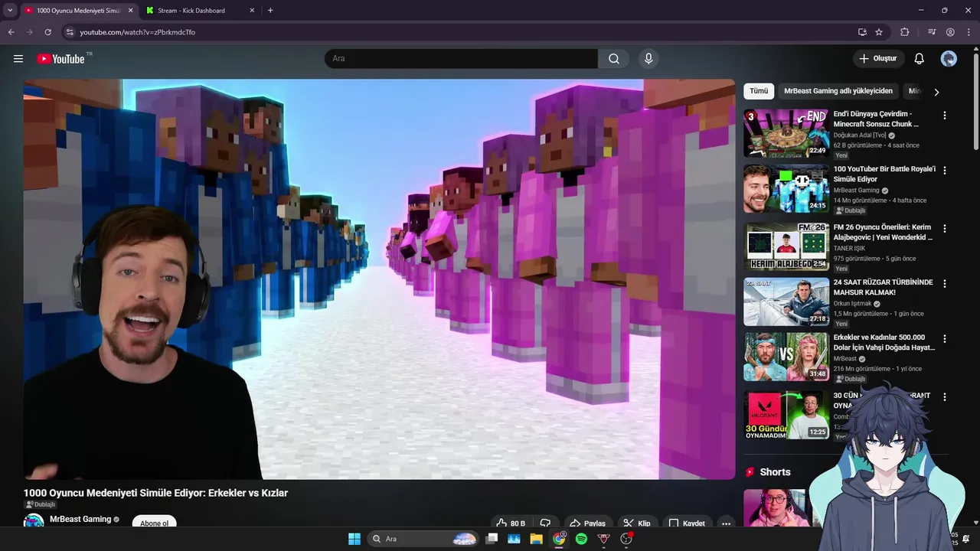This screenshot has width=980, height=551.
Task: Open more actions ellipsis under video
Action: point(726,523)
